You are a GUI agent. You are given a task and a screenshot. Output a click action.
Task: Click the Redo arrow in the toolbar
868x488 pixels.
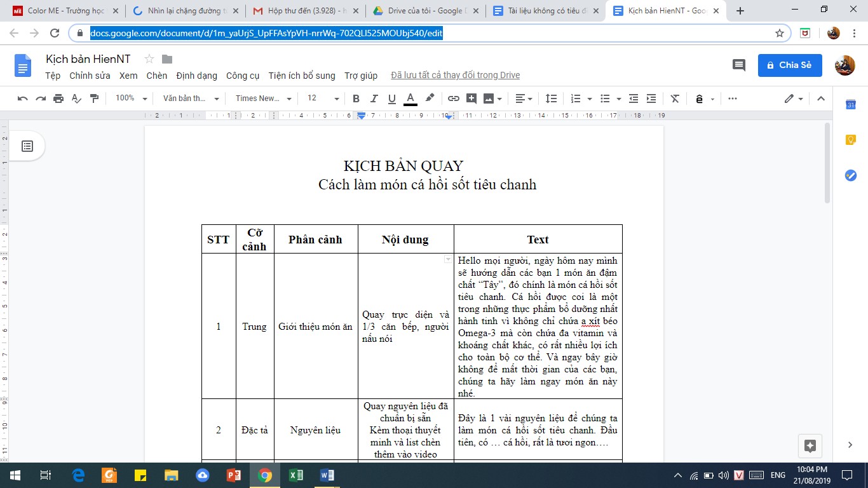[41, 98]
